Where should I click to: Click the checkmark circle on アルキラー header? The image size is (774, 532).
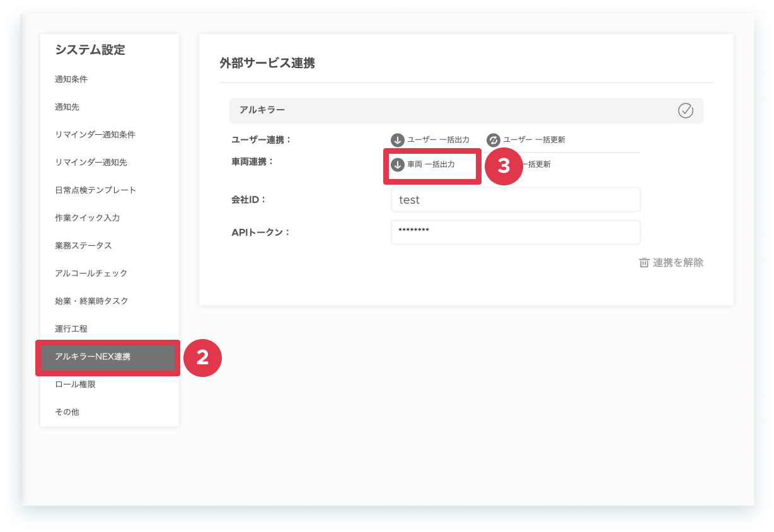click(x=686, y=110)
